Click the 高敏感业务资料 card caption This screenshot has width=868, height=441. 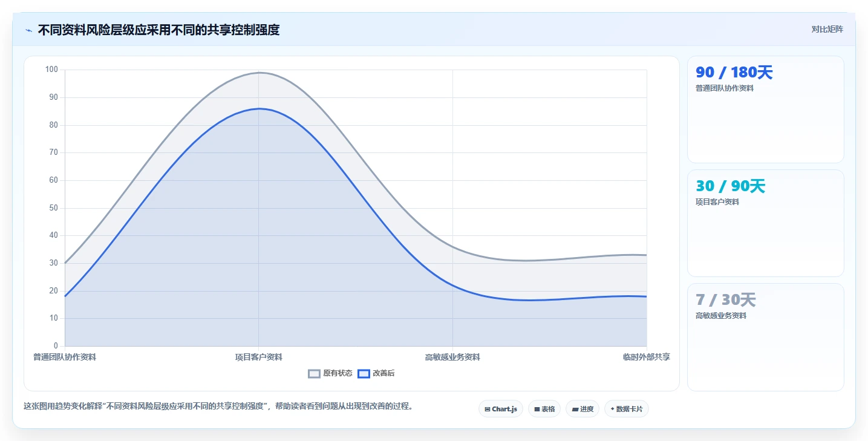pos(721,316)
